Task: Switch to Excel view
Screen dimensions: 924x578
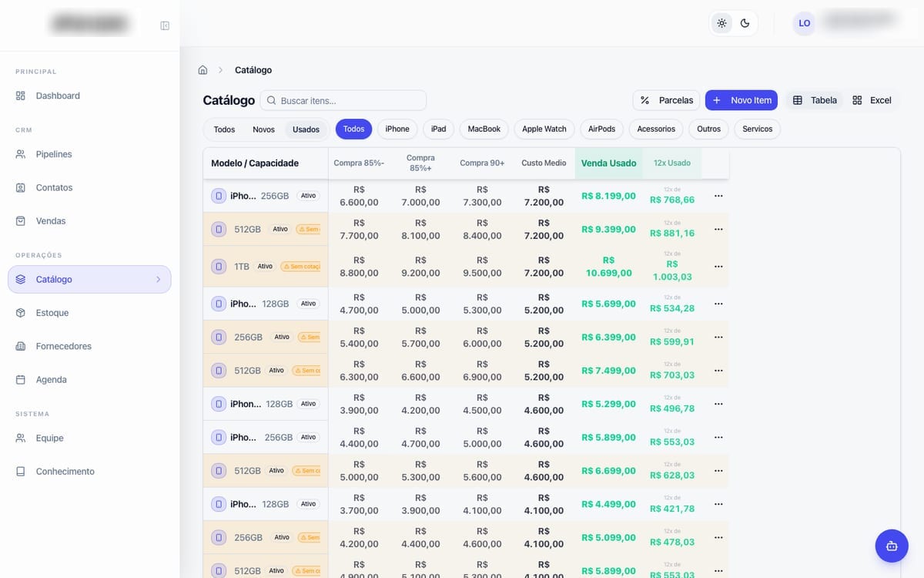Action: (x=872, y=100)
